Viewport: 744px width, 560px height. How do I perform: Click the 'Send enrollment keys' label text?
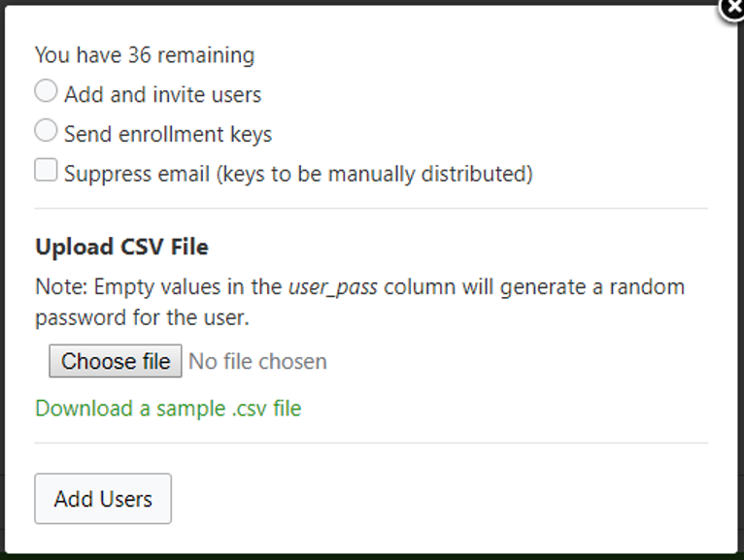tap(168, 134)
